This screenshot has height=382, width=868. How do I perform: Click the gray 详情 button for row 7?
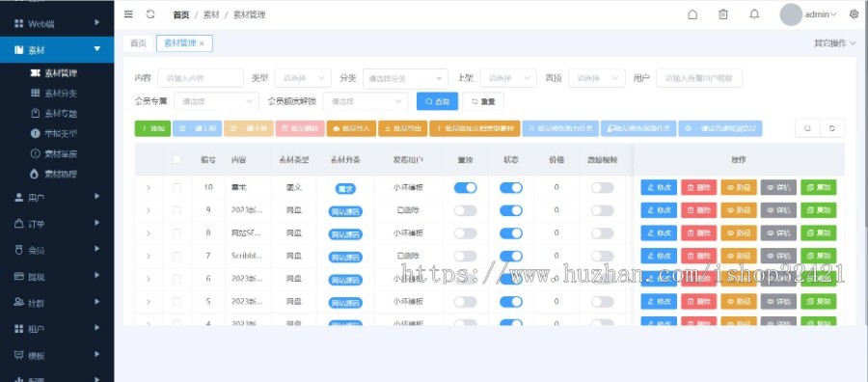click(778, 256)
